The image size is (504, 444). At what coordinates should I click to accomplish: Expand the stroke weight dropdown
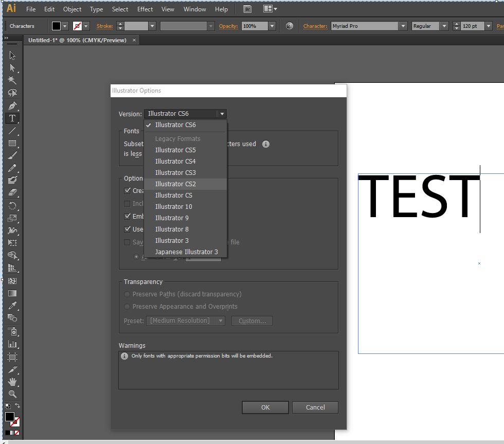[152, 26]
